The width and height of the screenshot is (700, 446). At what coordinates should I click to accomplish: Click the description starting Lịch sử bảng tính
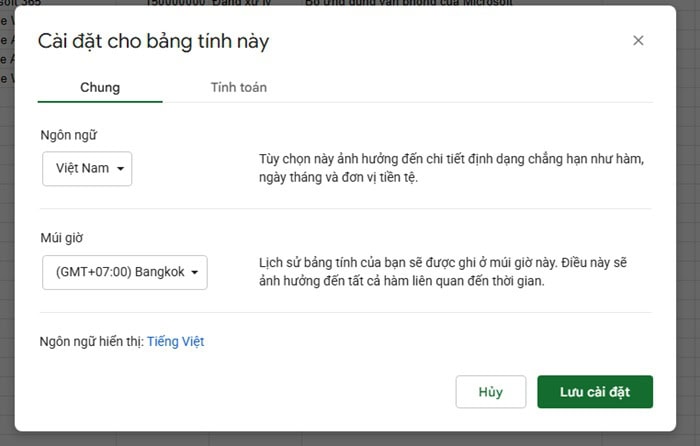pyautogui.click(x=443, y=272)
